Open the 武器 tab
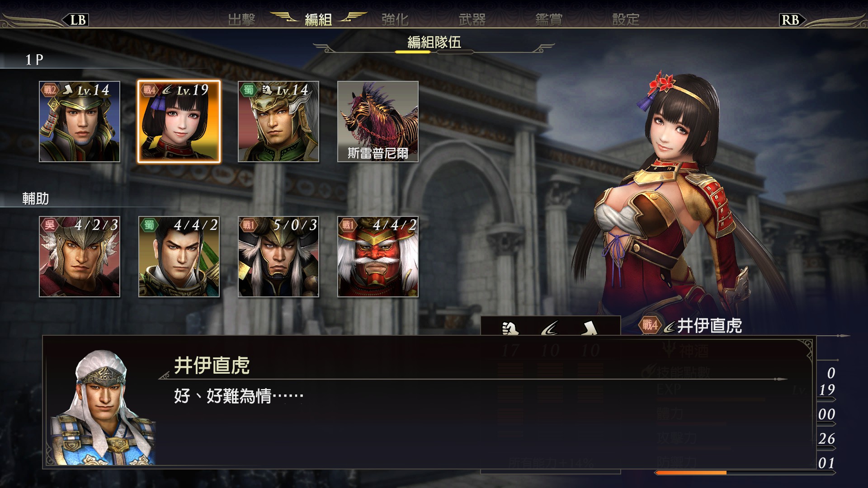Screen dimensions: 868x488 (472, 19)
